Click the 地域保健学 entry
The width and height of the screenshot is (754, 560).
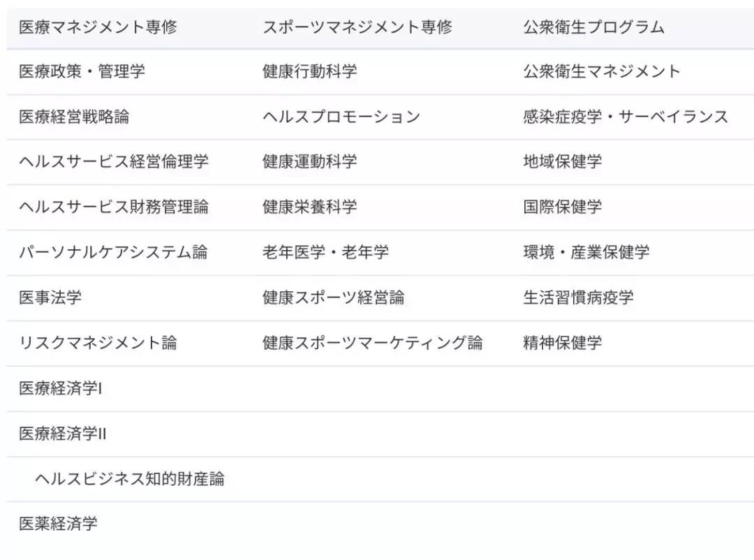pyautogui.click(x=563, y=162)
